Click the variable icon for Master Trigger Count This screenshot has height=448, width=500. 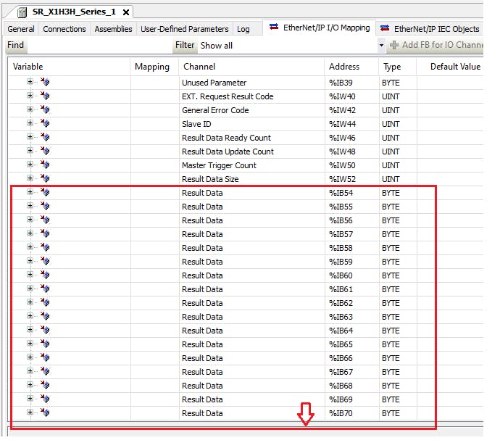45,165
